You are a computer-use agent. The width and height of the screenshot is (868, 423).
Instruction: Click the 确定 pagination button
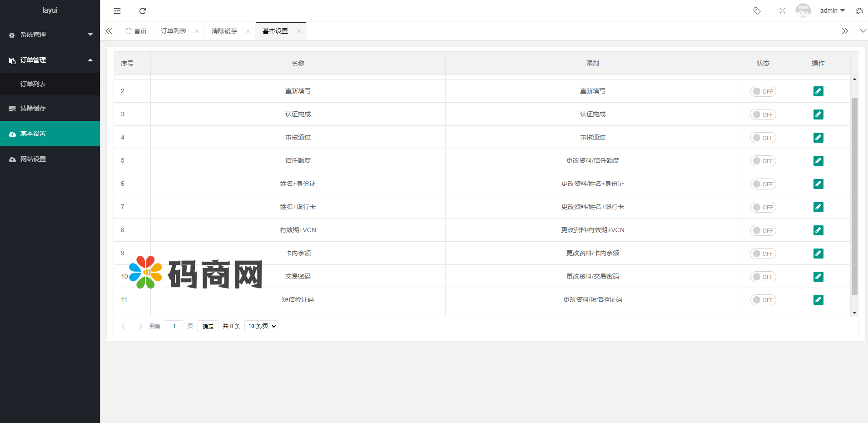click(x=208, y=326)
